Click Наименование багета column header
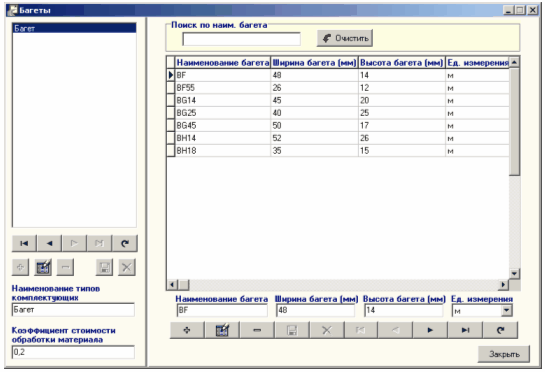 [223, 63]
